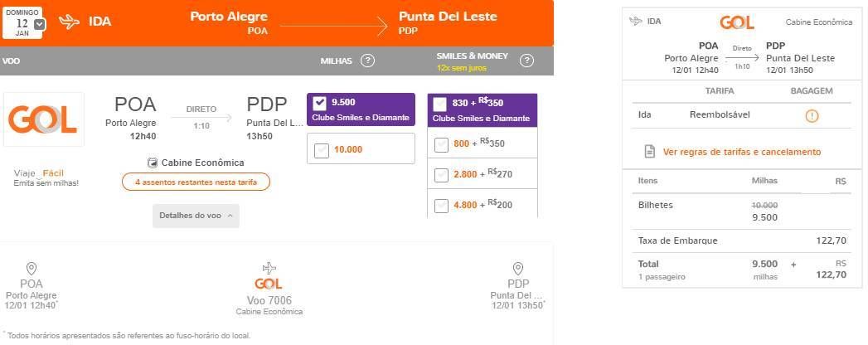
Task: Choose the 4.800 + R$200 option
Action: pyautogui.click(x=441, y=206)
